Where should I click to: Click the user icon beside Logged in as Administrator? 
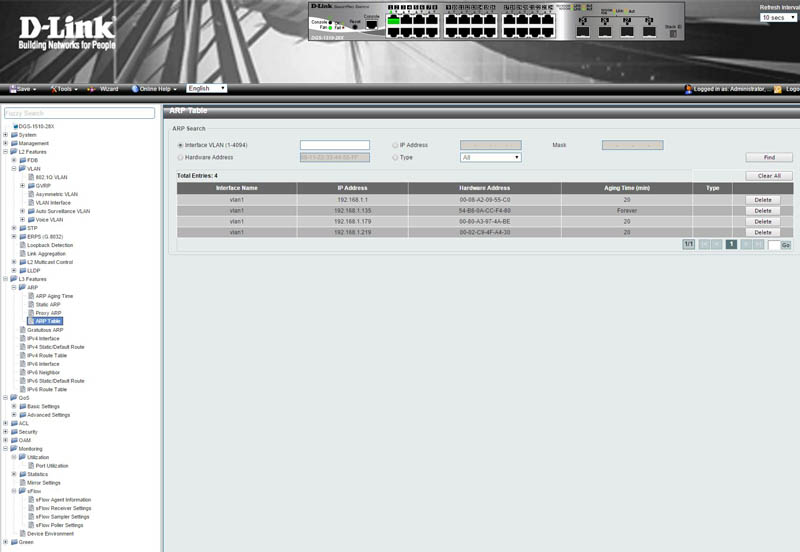pos(688,89)
